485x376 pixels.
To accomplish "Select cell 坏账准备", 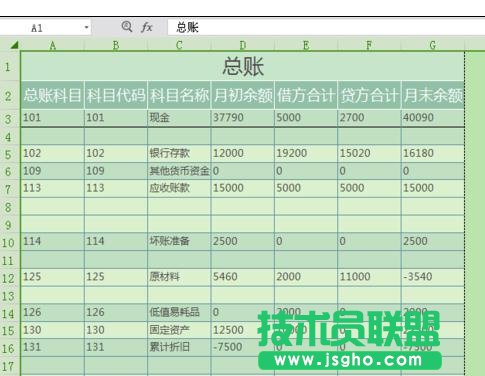I will 179,241.
